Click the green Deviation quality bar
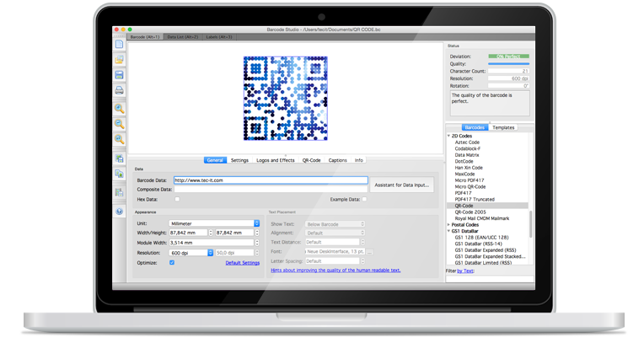 tap(508, 56)
